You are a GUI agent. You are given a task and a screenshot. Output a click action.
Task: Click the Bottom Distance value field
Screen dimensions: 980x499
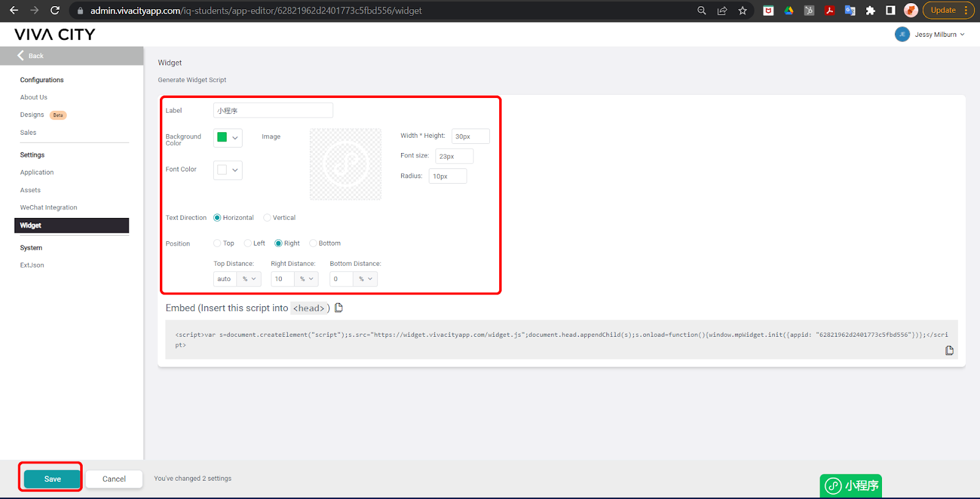tap(341, 279)
